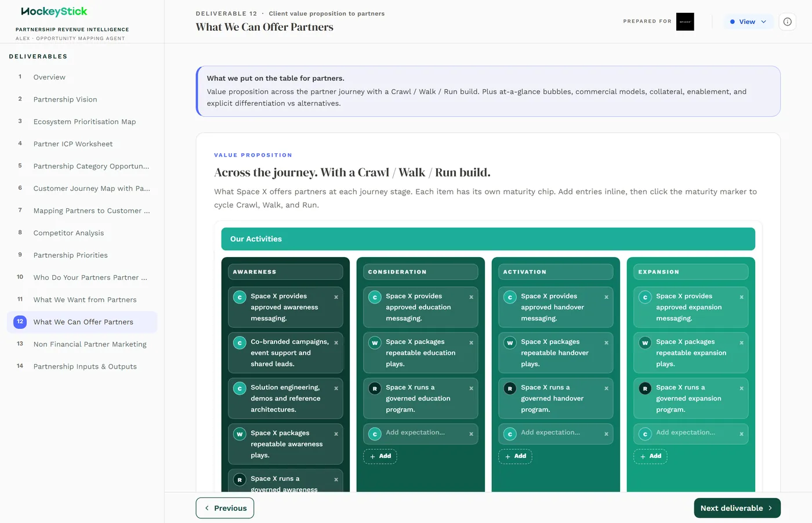The width and height of the screenshot is (812, 523).
Task: Open Who Do Your Partners Partner deliverable
Action: pyautogui.click(x=82, y=277)
